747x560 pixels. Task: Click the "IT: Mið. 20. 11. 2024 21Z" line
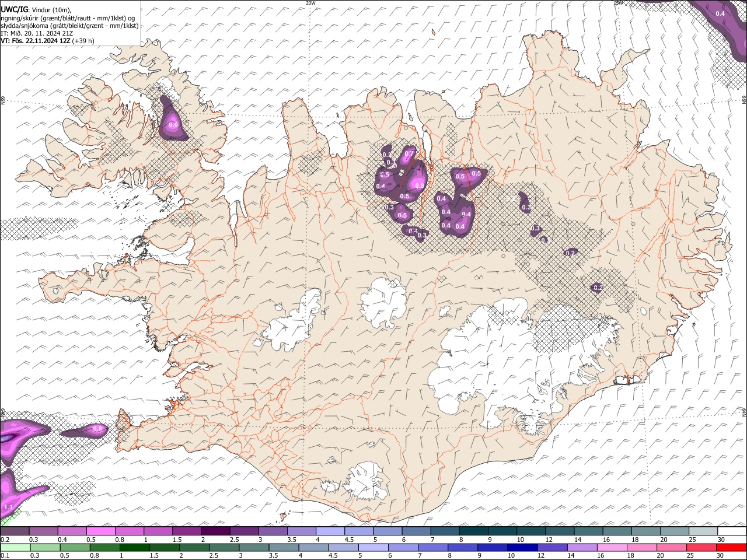[38, 33]
